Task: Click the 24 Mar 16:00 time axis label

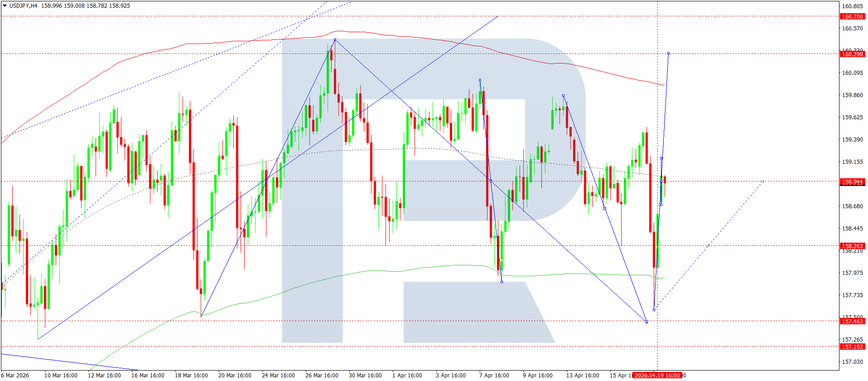Action: tap(278, 376)
